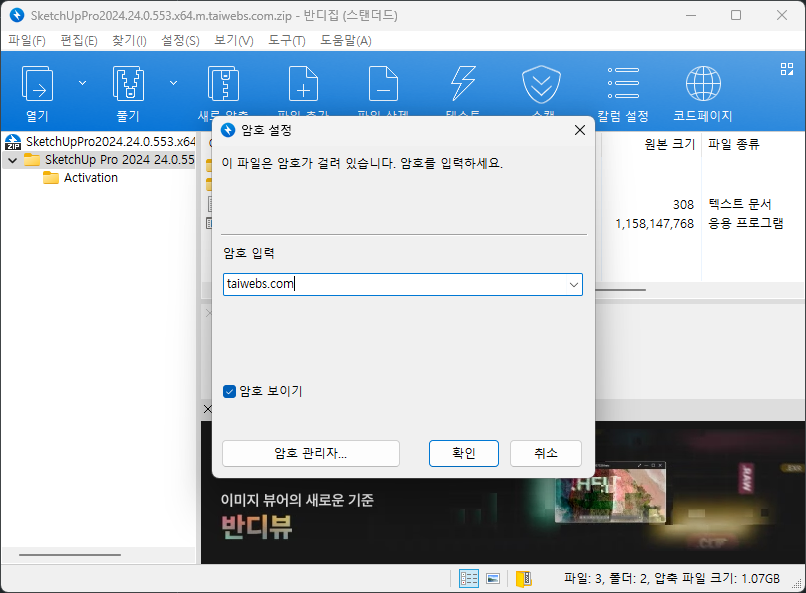
Task: Select the 308 size cell
Action: [683, 205]
